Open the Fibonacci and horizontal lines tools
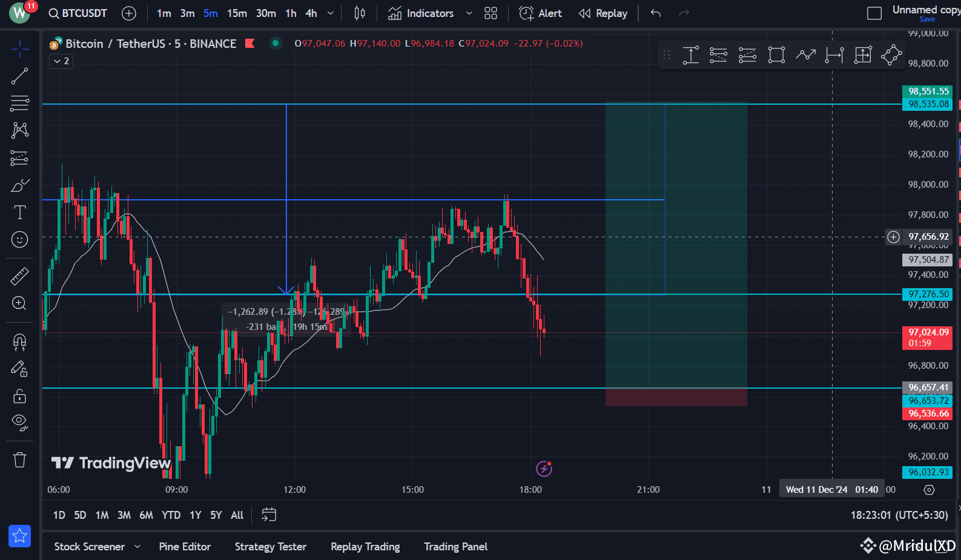This screenshot has height=560, width=961. 20,104
